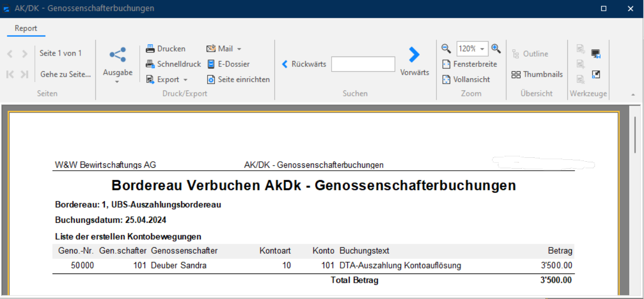The image size is (644, 299).
Task: Select the Report ribbon tab
Action: 26,28
